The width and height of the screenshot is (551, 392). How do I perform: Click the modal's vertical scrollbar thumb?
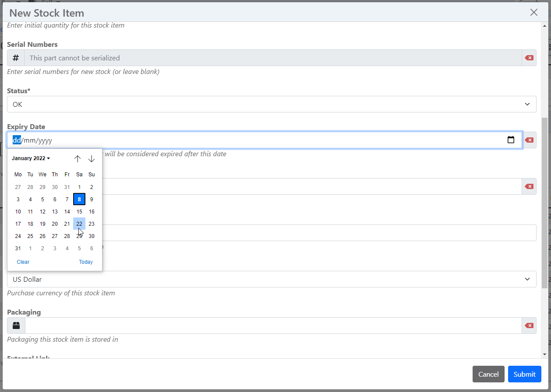point(544,202)
